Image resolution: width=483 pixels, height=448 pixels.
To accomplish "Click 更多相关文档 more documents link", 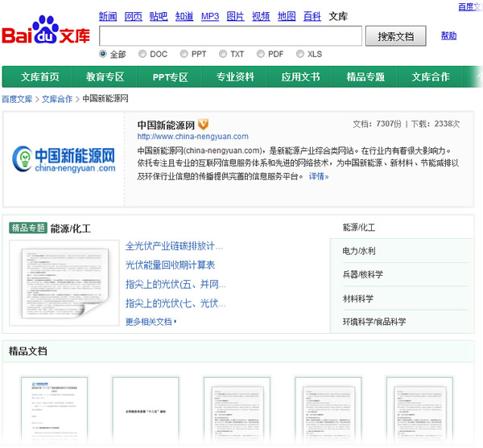I will (x=151, y=322).
